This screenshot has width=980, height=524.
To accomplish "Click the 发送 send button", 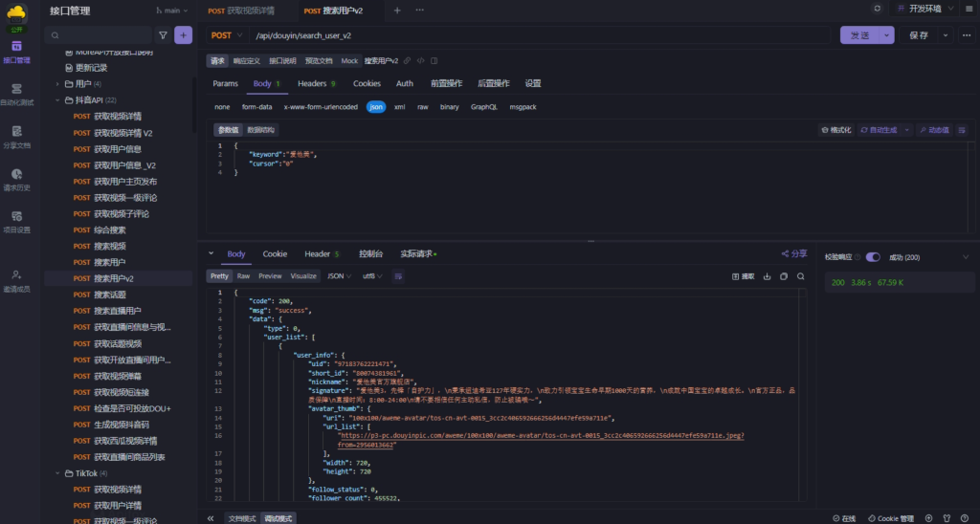I will pyautogui.click(x=859, y=35).
